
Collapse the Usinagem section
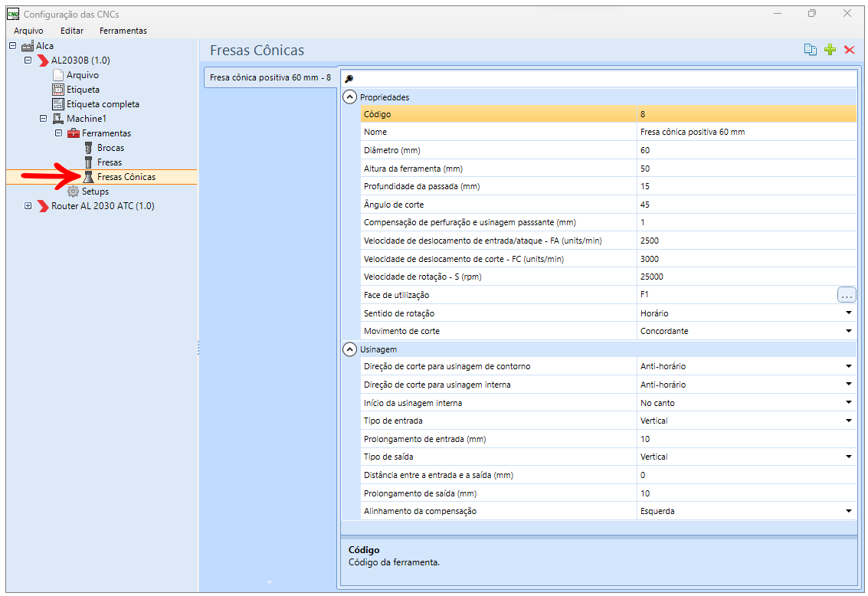[349, 350]
